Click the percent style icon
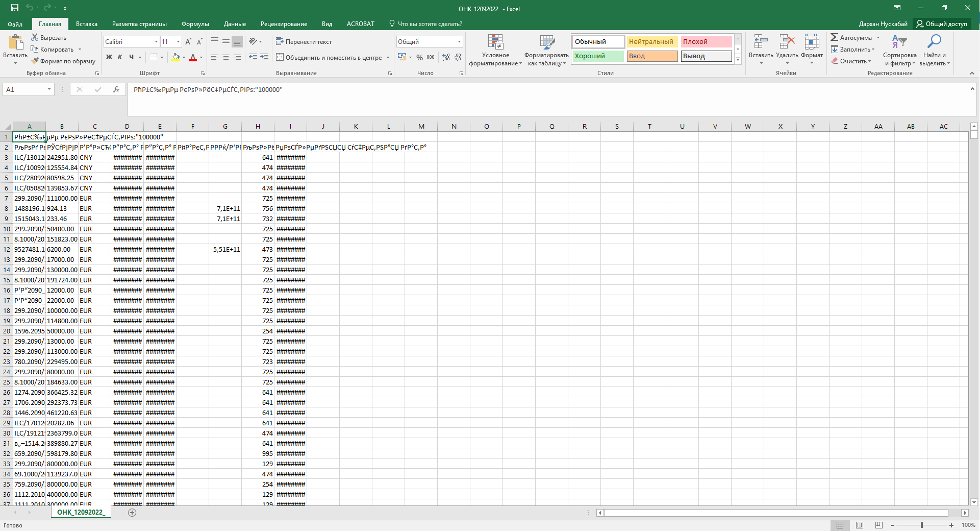 (x=419, y=58)
